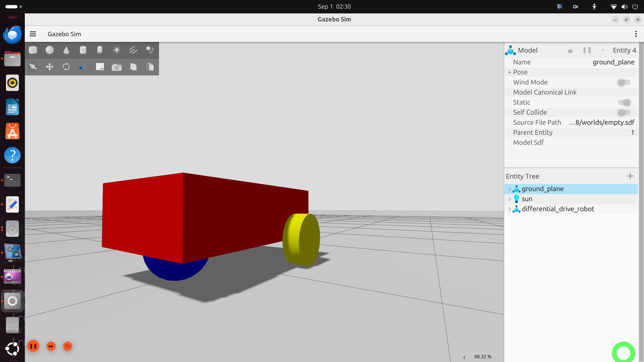Click the step forward playback button

(51, 346)
